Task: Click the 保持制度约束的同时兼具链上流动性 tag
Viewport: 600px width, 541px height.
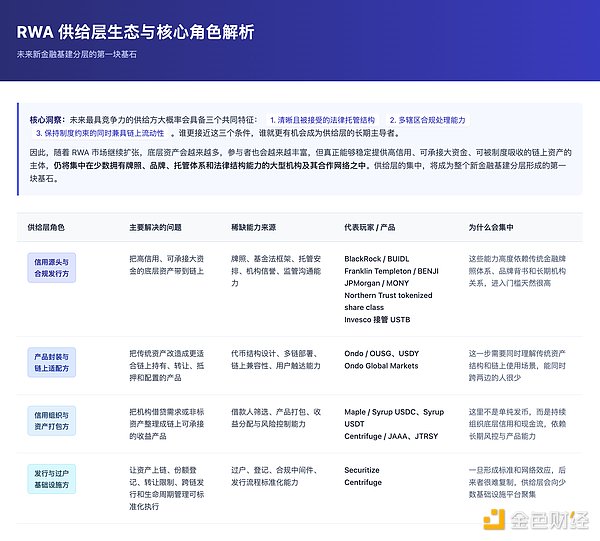Action: click(100, 132)
